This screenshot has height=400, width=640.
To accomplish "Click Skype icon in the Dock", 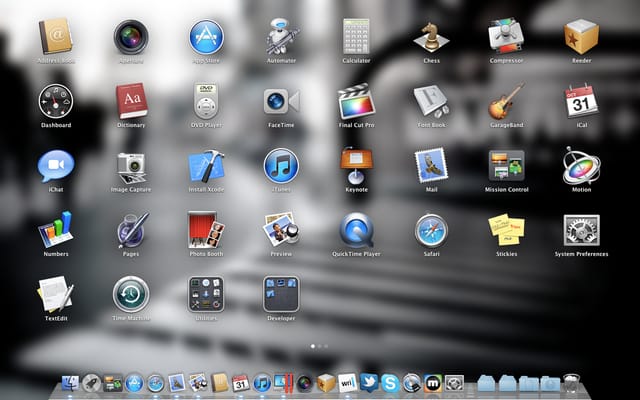I will tap(390, 383).
